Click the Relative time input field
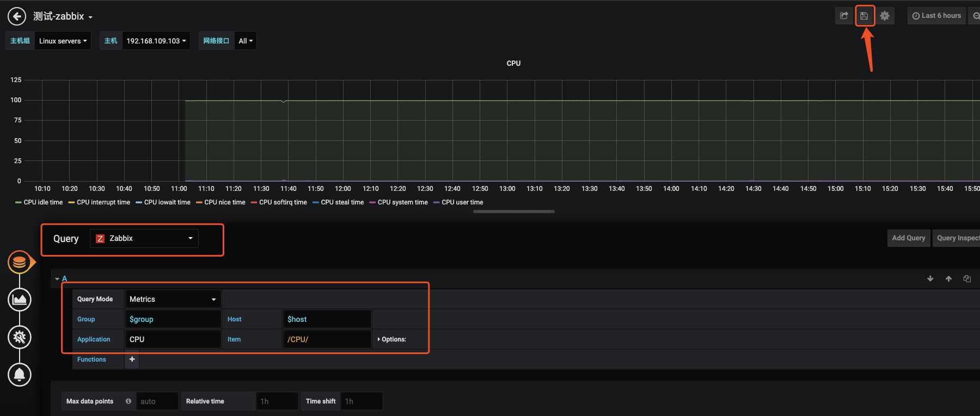Viewport: 980px width, 416px height. click(277, 401)
